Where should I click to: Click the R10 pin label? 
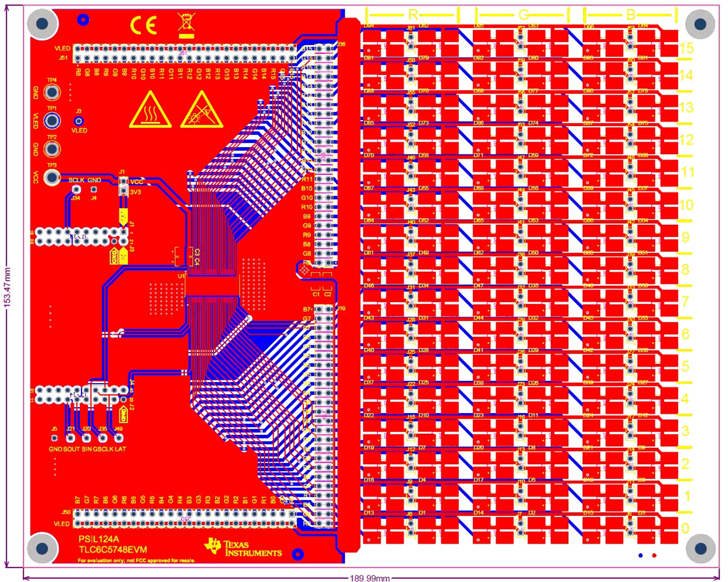(306, 207)
